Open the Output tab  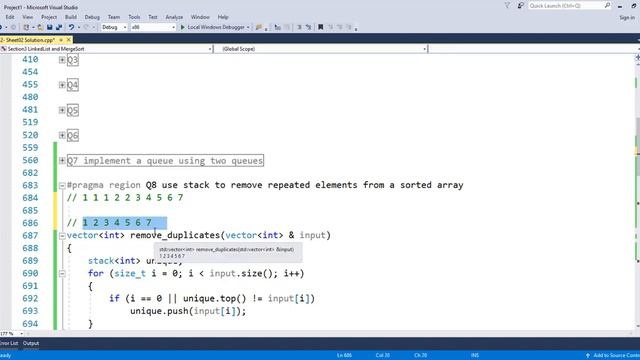click(x=31, y=343)
